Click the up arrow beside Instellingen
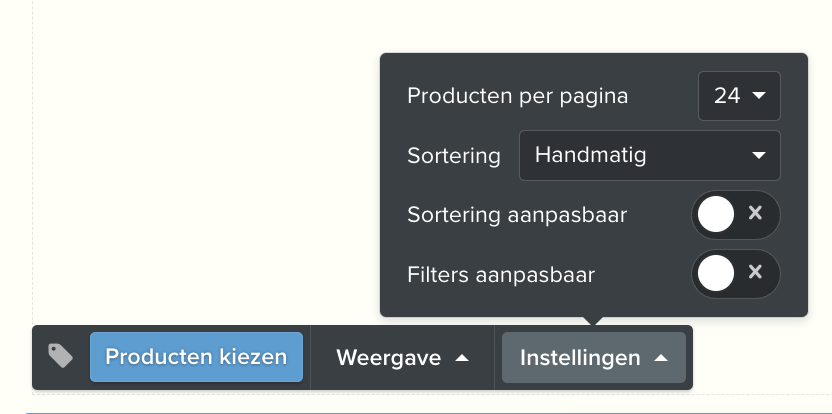Viewport: 832px width, 414px height. 661,358
